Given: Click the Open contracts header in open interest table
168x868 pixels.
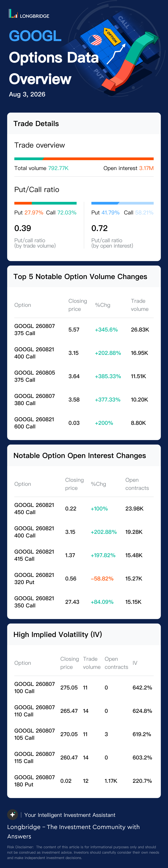Looking at the screenshot, I should tap(137, 484).
